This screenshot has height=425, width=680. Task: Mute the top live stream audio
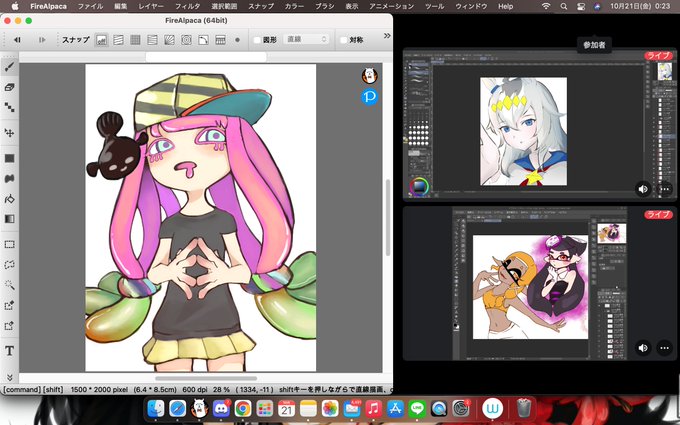(x=643, y=189)
